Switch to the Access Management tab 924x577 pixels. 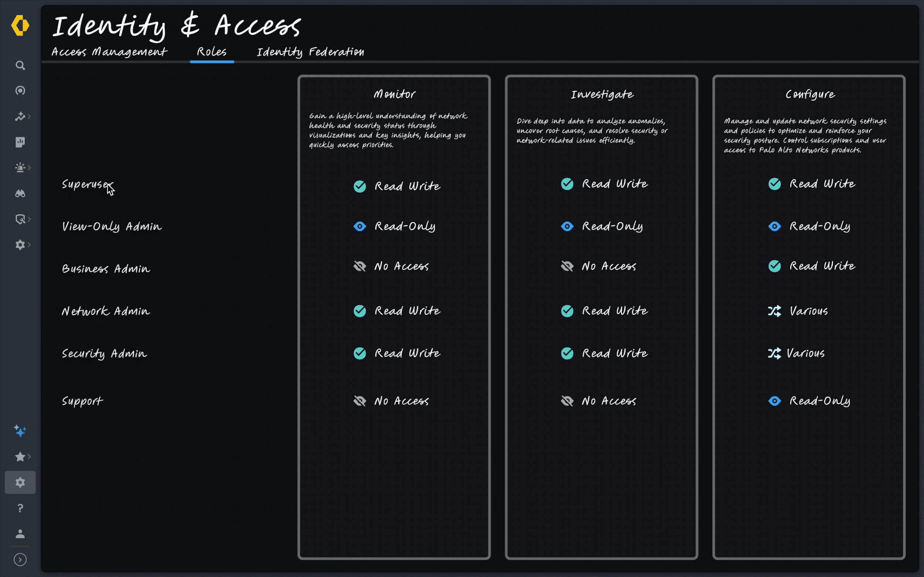[x=109, y=52]
